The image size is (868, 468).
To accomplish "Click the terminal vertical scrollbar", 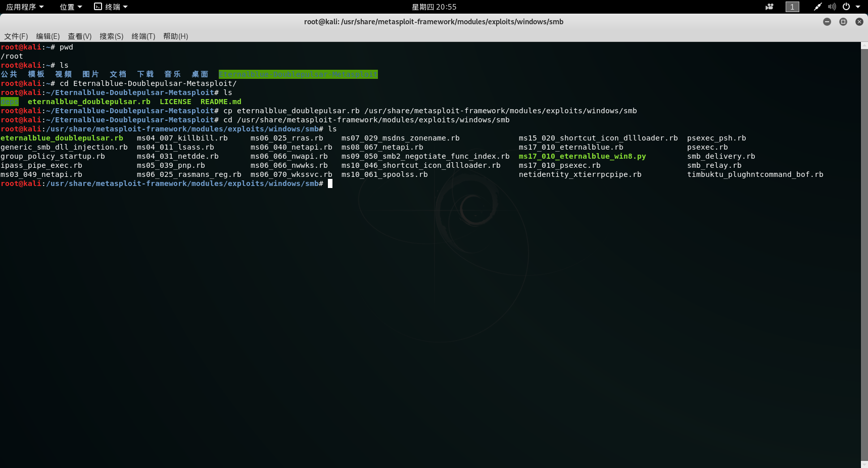I will pos(864,255).
